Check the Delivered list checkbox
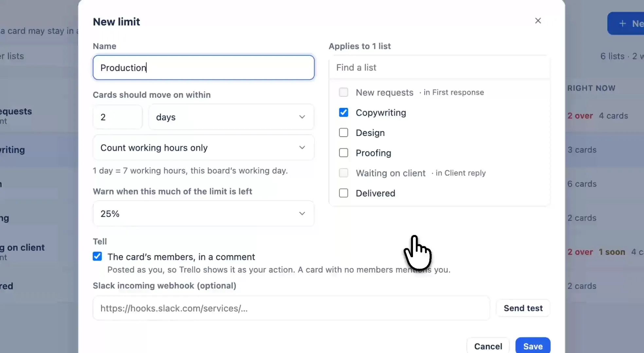Screen dimensions: 644x353 click(x=344, y=193)
